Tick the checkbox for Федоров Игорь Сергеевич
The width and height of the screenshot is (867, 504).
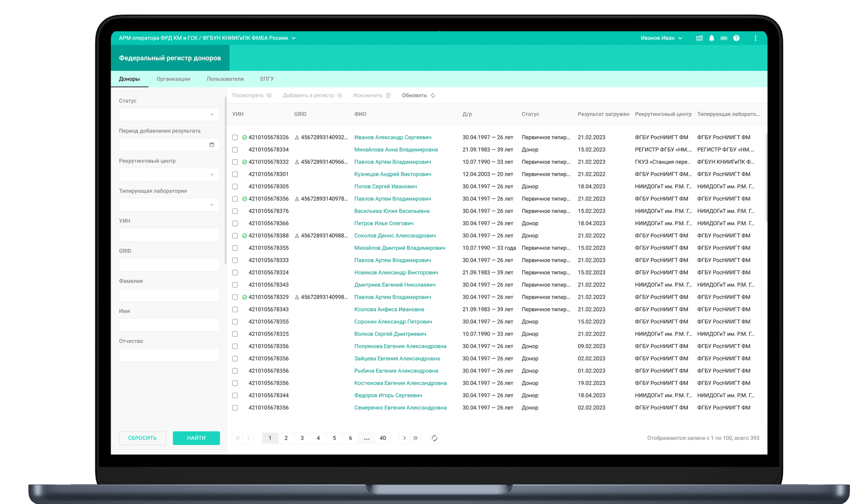pyautogui.click(x=235, y=396)
